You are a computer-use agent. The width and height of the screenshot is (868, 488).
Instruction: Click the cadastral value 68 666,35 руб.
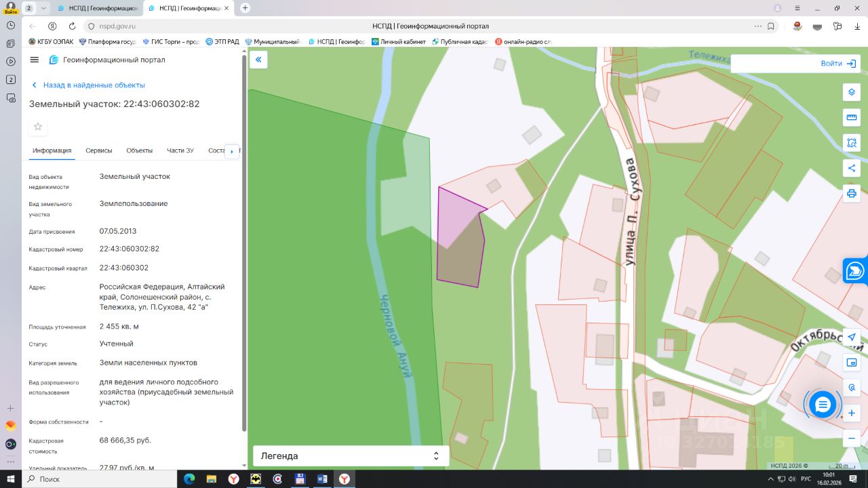point(125,441)
